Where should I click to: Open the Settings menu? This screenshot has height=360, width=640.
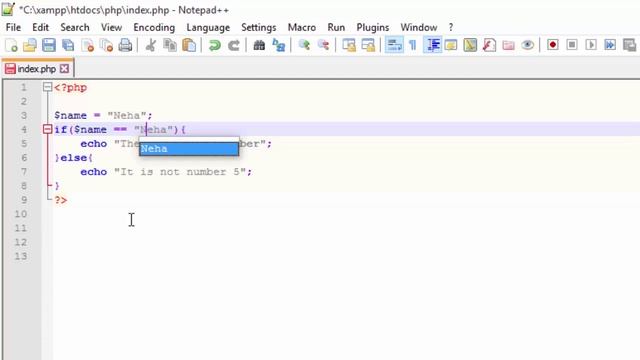click(258, 27)
